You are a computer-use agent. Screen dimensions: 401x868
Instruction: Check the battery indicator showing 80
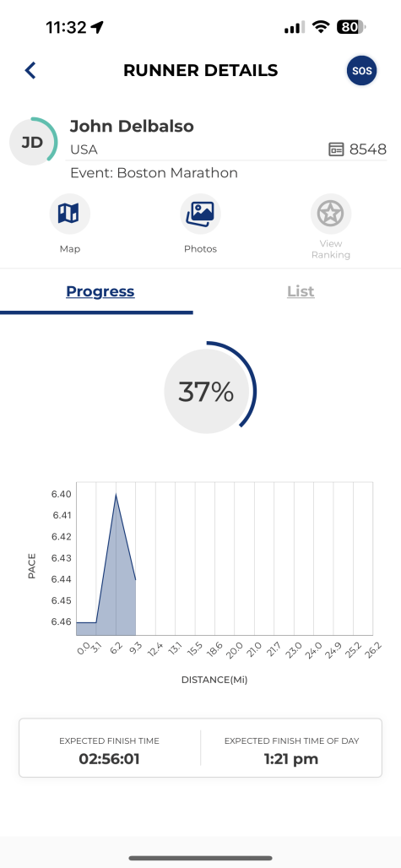pos(350,26)
